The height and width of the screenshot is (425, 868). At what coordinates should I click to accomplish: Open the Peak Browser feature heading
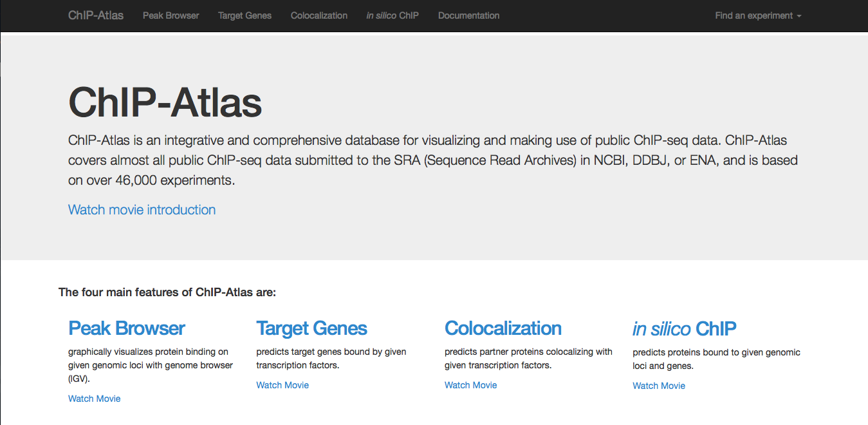(x=127, y=328)
